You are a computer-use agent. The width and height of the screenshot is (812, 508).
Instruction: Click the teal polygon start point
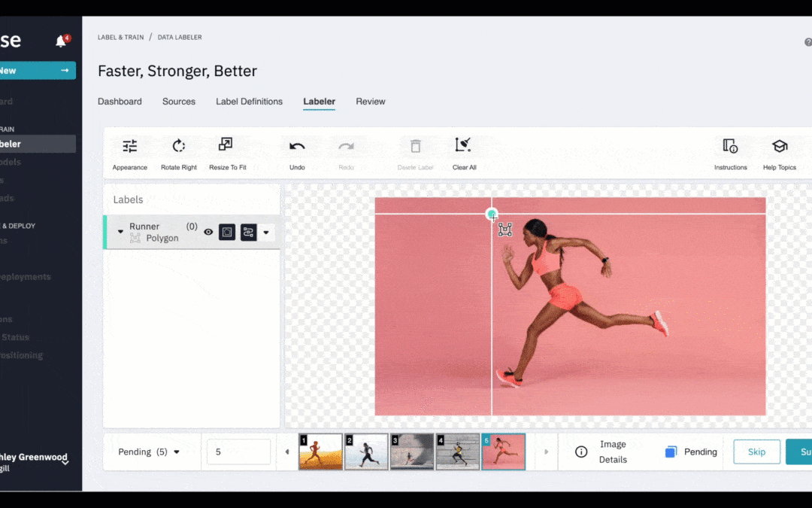(492, 214)
